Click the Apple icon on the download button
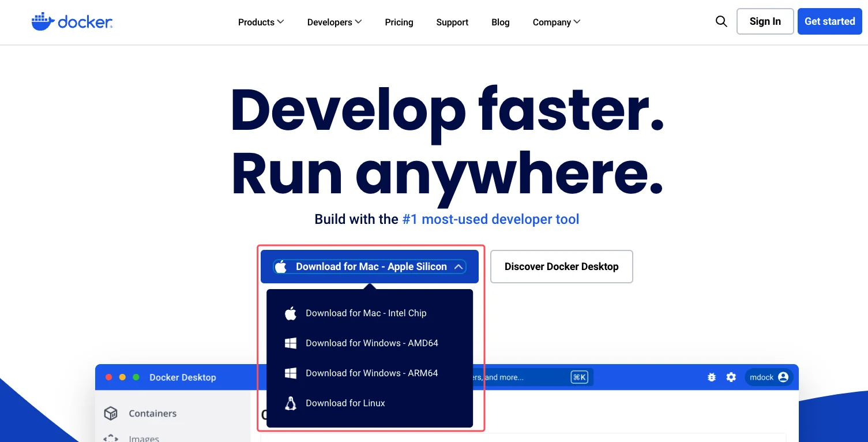Screen dimensions: 868x442 [x=281, y=267]
